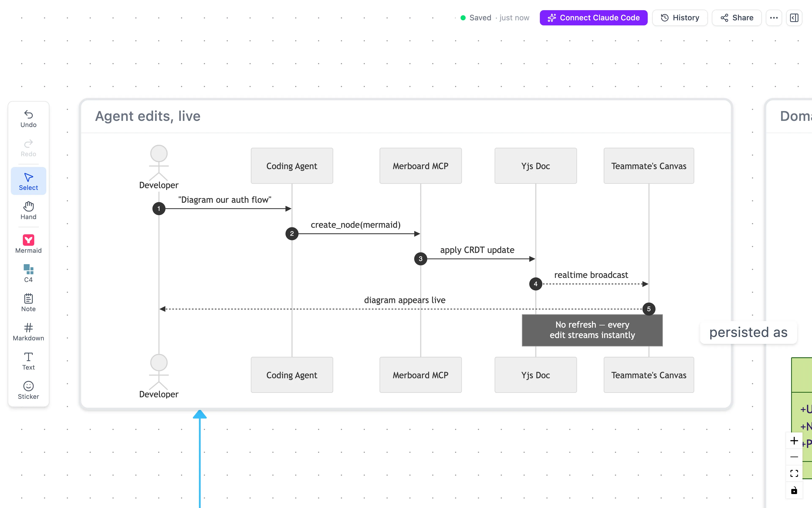Select the Markdown tool
This screenshot has width=812, height=508.
point(29,332)
